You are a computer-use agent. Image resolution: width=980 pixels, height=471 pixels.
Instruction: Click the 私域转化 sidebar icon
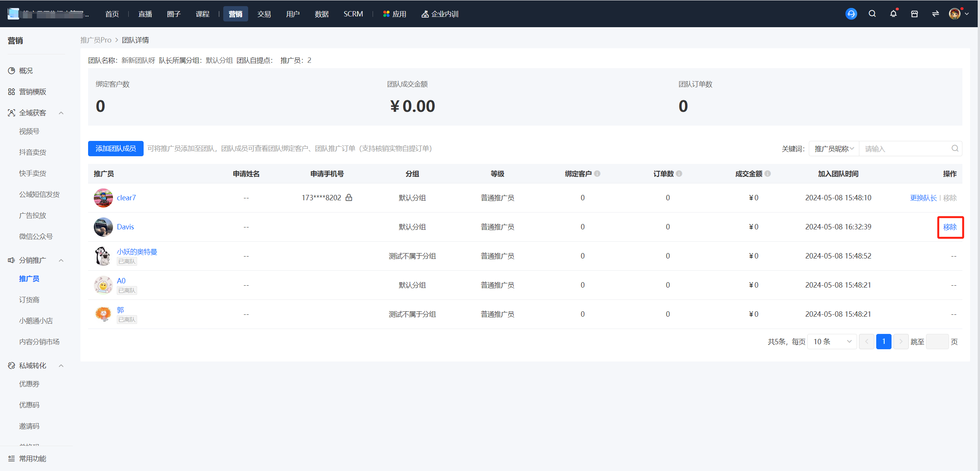(11, 365)
